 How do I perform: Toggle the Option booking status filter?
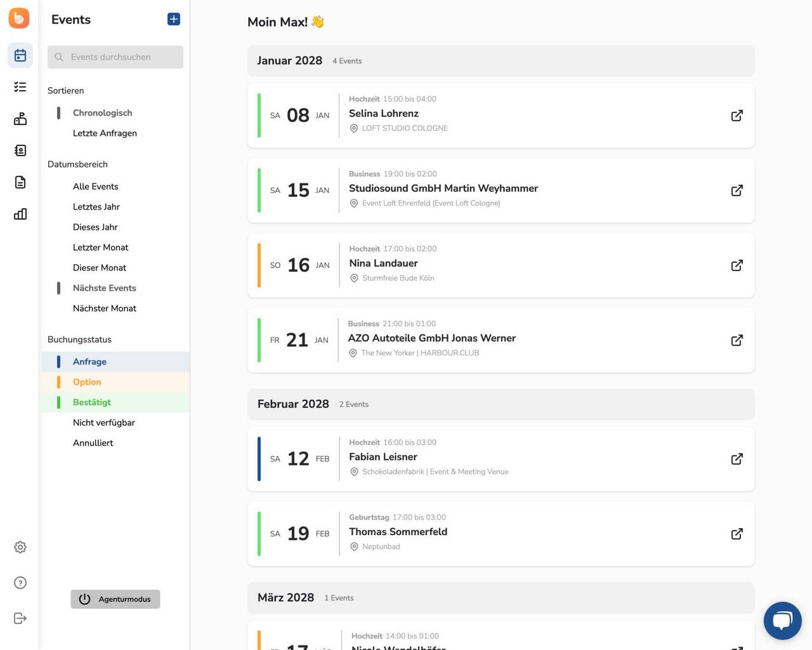point(87,382)
